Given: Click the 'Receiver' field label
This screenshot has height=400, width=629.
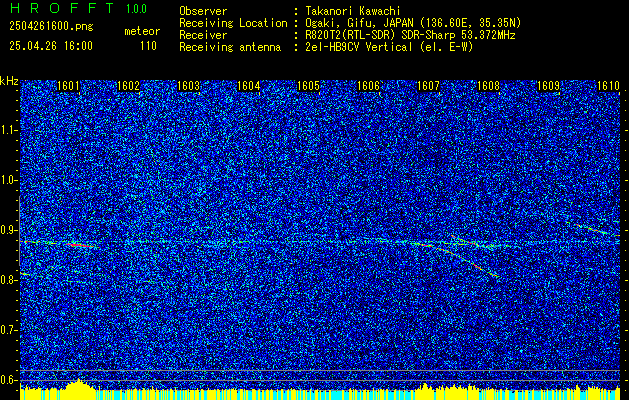Looking at the screenshot, I should pos(203,35).
